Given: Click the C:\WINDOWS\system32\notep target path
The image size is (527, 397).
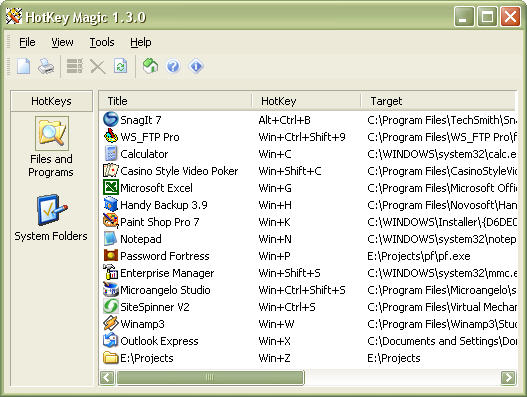Looking at the screenshot, I should point(442,239).
